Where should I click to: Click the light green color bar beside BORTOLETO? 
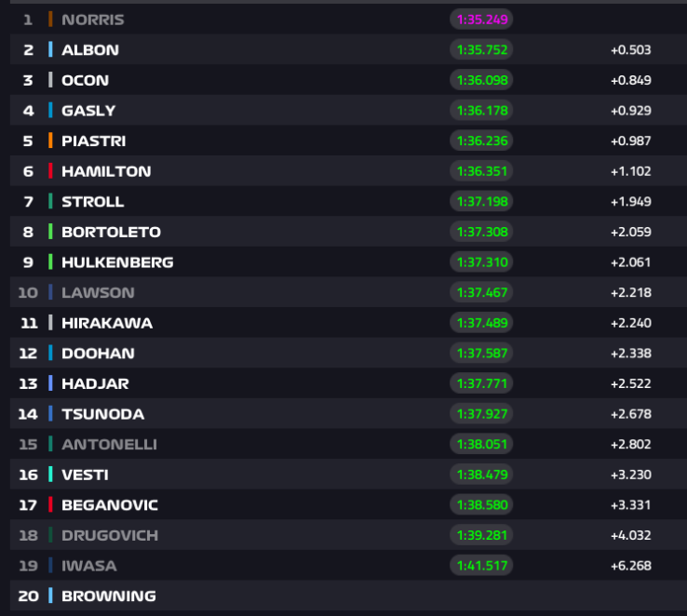tap(50, 232)
